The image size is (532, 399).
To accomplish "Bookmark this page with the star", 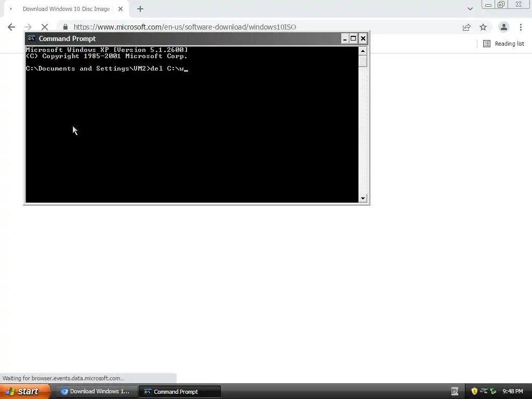I will tap(483, 27).
